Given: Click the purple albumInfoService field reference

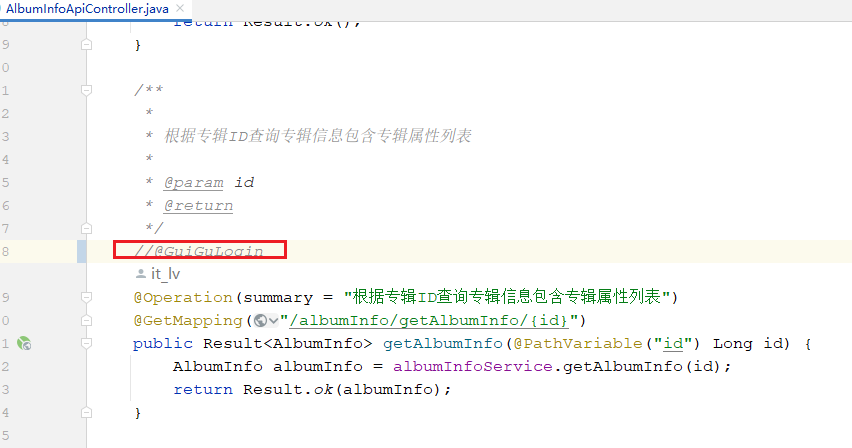Looking at the screenshot, I should [473, 367].
